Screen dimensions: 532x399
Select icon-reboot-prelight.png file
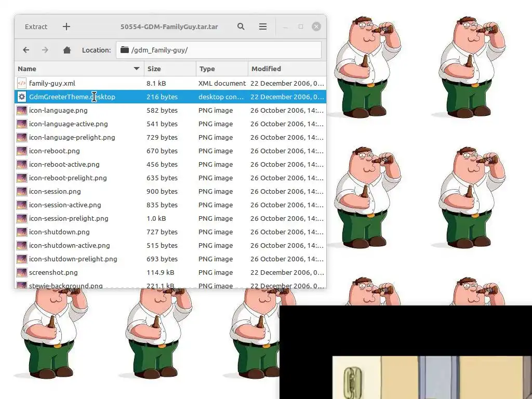170,178
